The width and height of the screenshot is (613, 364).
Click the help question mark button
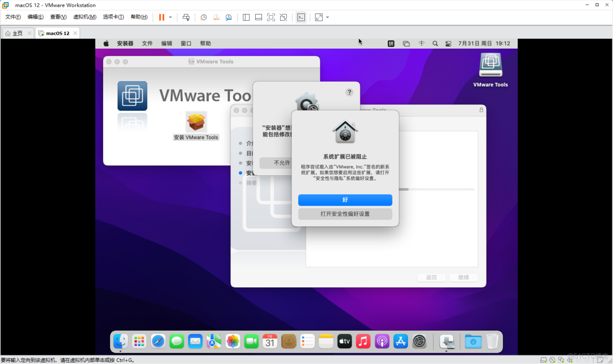point(349,92)
